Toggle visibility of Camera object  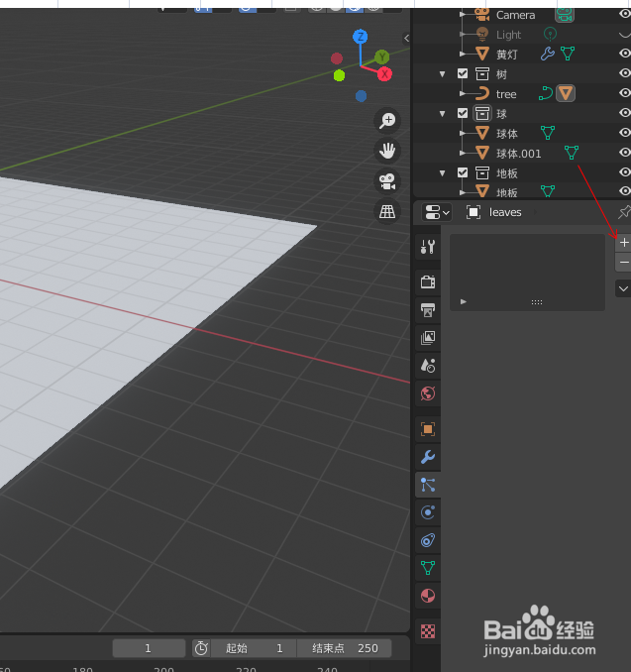[625, 14]
